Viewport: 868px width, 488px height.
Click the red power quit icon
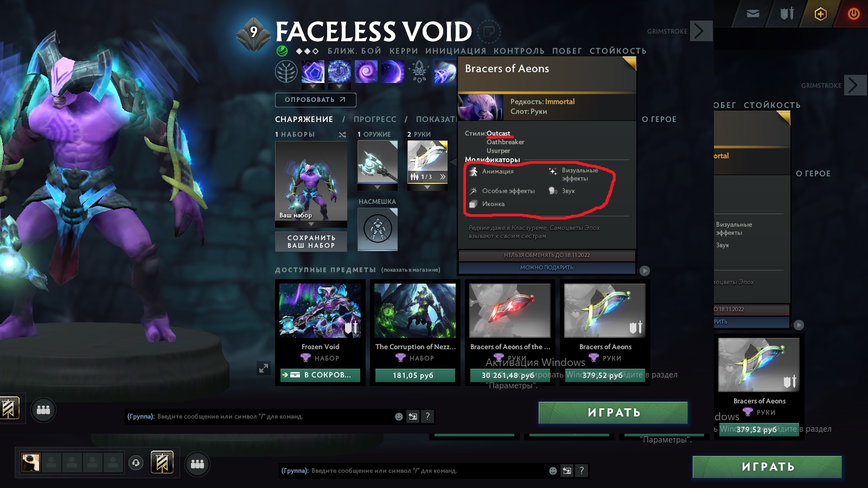854,14
